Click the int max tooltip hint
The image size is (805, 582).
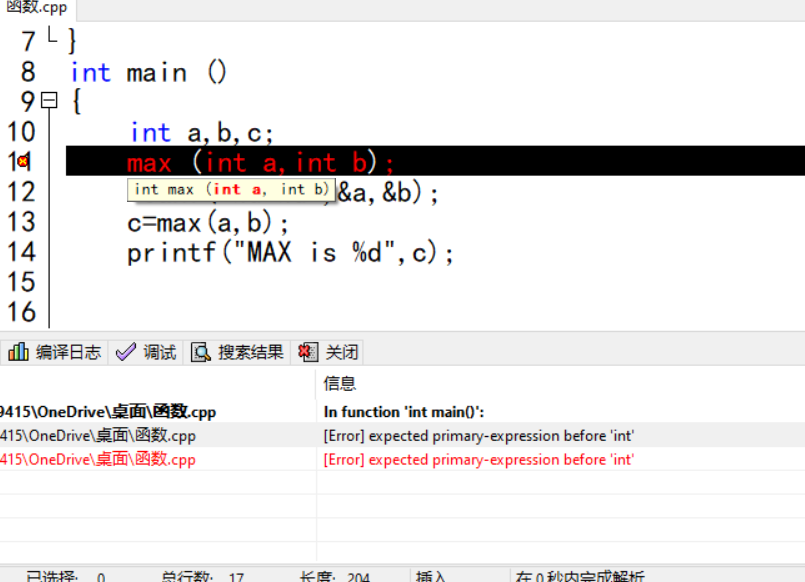(x=232, y=190)
